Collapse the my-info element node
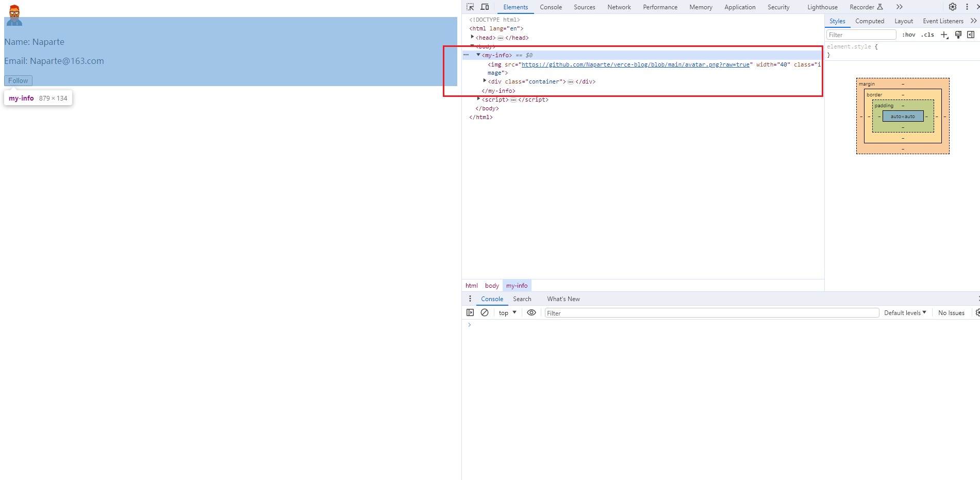The height and width of the screenshot is (480, 980). click(x=478, y=55)
